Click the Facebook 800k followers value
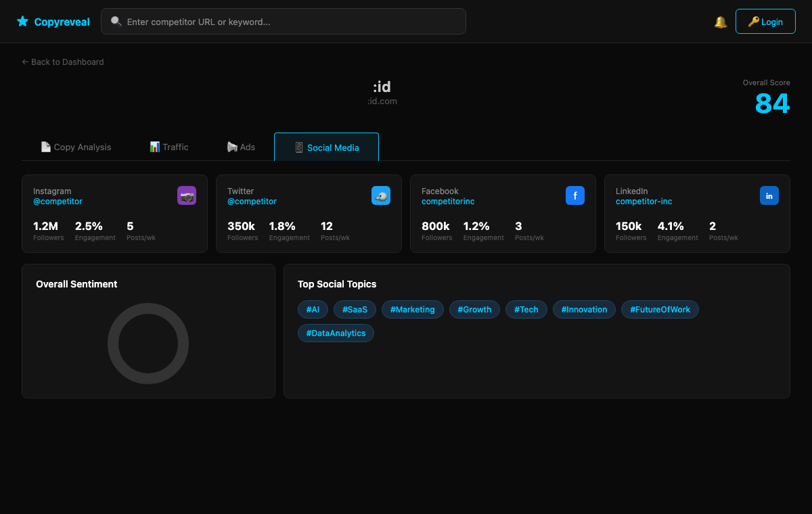 tap(436, 226)
